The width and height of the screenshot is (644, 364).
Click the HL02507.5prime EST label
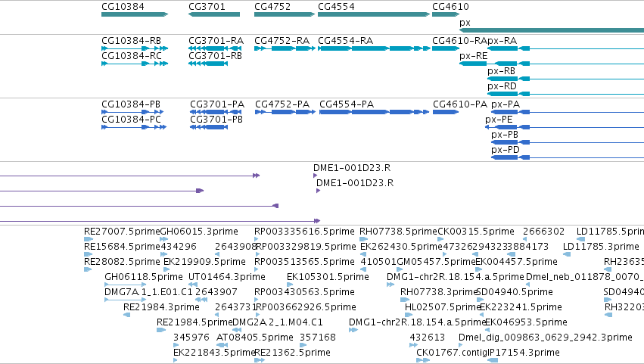(x=442, y=307)
